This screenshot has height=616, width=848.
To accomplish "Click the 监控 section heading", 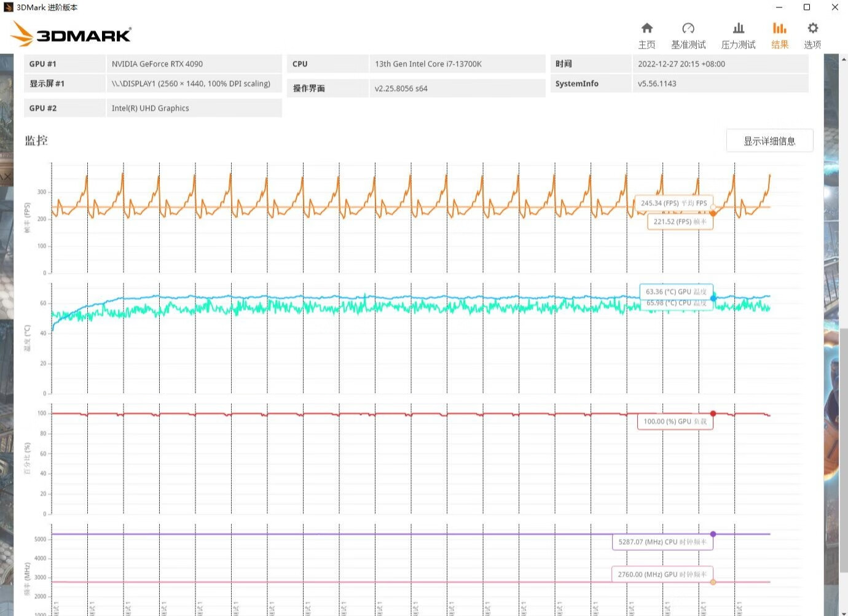I will (x=36, y=141).
